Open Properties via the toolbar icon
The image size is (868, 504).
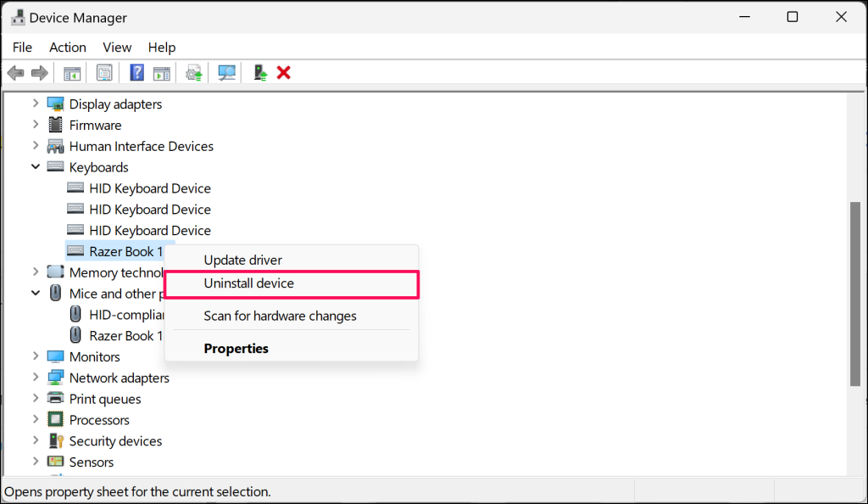[x=104, y=73]
